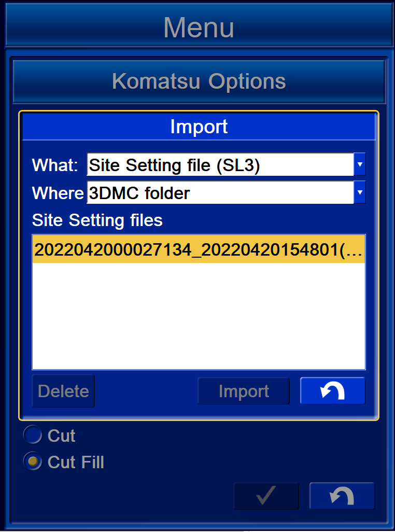395x532 pixels.
Task: Open the What dropdown arrow
Action: [359, 164]
